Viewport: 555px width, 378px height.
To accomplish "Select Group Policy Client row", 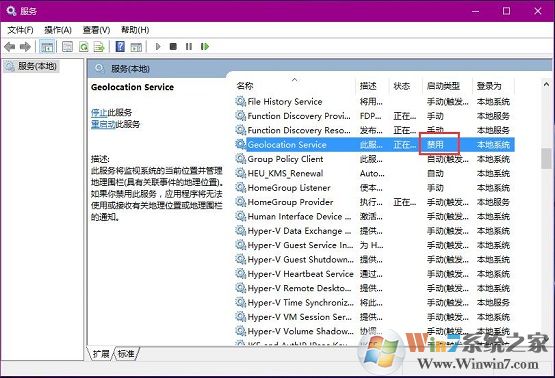I will point(374,159).
